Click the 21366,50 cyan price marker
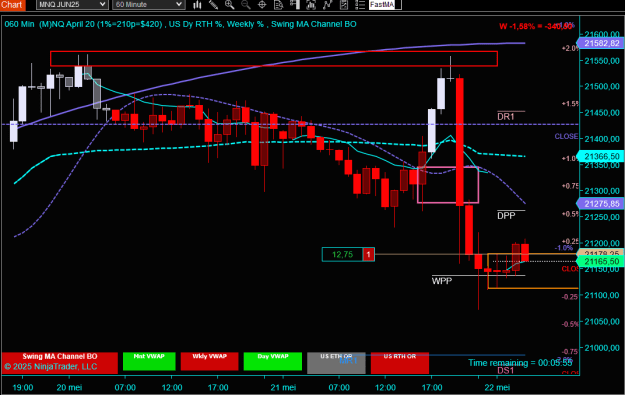Screen dimensions: 625x395 tap(601, 156)
